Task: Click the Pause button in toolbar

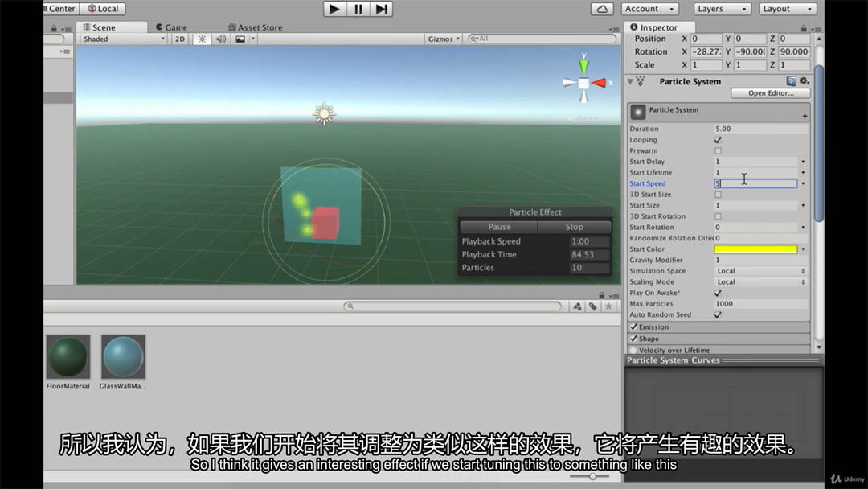Action: [358, 9]
